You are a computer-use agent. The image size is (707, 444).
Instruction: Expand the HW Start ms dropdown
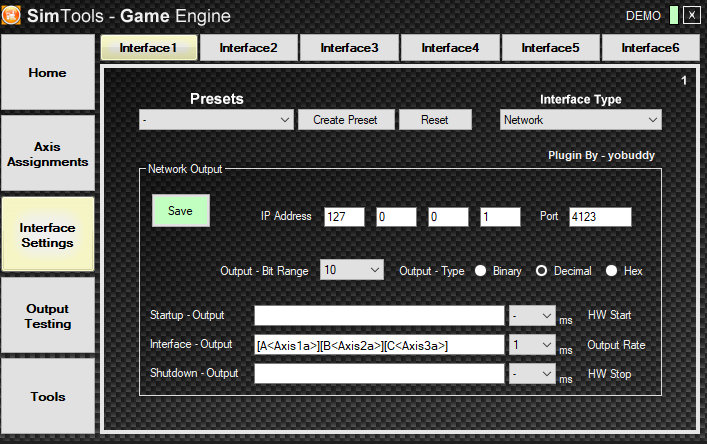coord(532,316)
